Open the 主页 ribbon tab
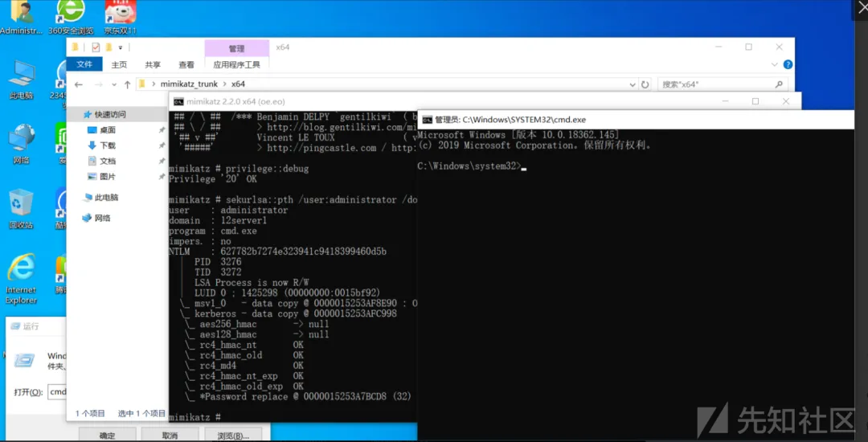This screenshot has height=442, width=868. [119, 65]
